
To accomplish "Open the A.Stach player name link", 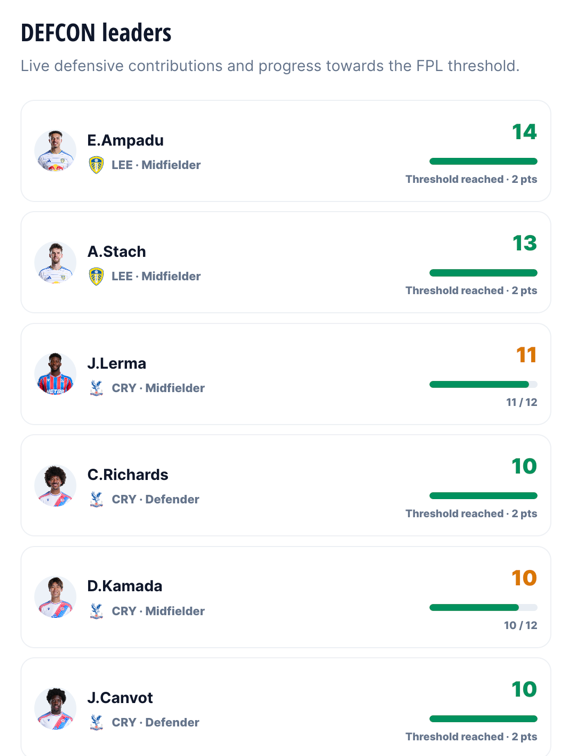I will [x=117, y=252].
